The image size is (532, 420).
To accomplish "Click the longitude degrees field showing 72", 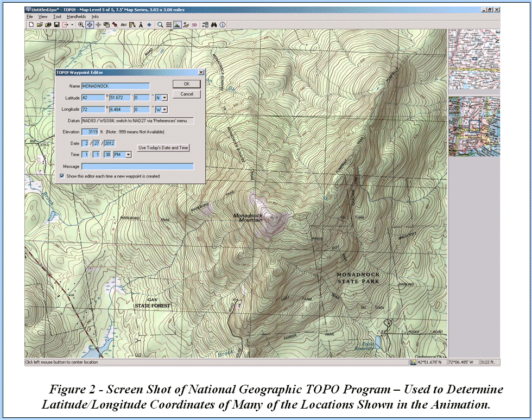I will [x=93, y=110].
